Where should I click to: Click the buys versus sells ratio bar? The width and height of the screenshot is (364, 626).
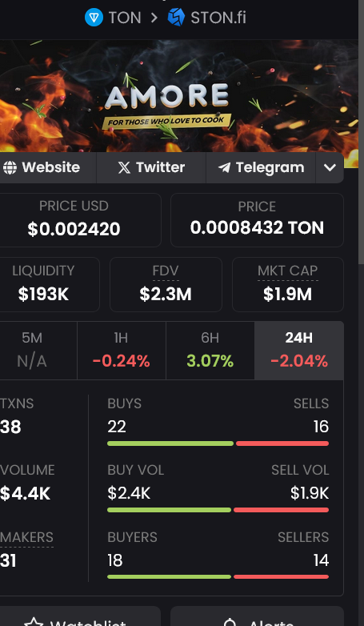click(218, 443)
